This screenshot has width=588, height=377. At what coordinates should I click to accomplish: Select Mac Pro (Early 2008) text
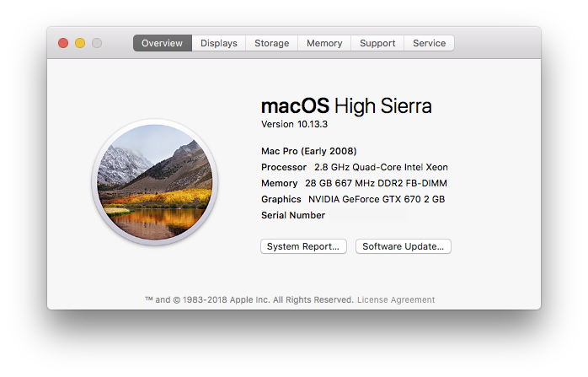point(309,151)
